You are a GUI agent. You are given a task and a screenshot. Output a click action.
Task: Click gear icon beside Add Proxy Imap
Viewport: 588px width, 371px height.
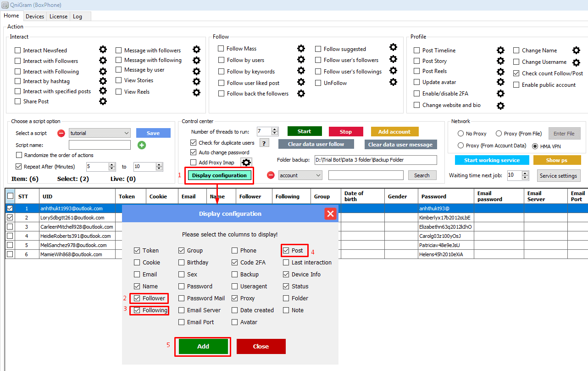click(246, 163)
